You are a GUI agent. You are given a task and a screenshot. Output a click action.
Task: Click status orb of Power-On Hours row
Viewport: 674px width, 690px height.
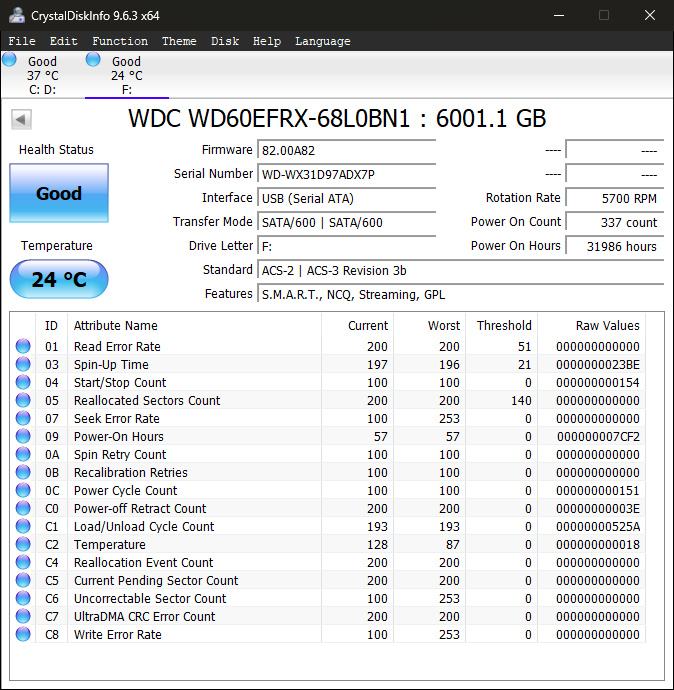[23, 437]
